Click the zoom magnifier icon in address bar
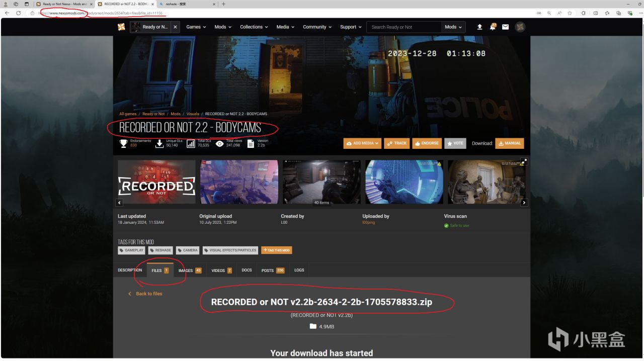 549,13
